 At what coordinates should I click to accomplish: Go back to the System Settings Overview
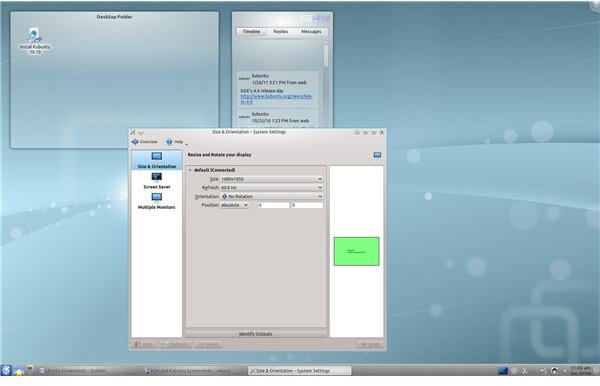point(145,142)
